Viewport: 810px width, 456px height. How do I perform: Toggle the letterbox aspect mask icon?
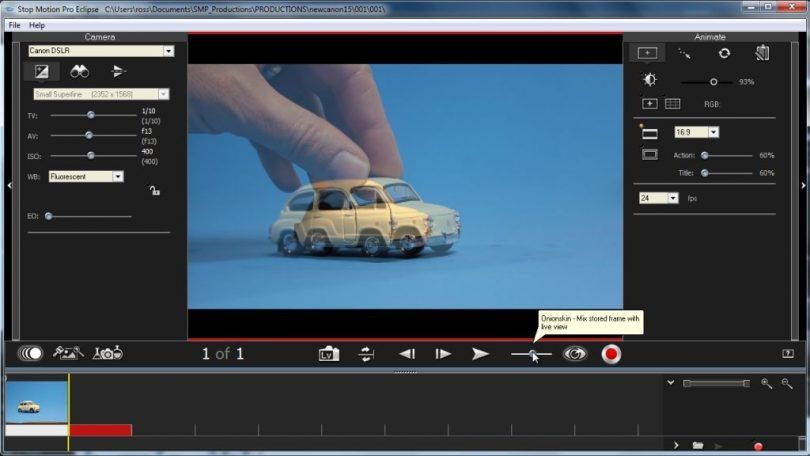point(650,132)
